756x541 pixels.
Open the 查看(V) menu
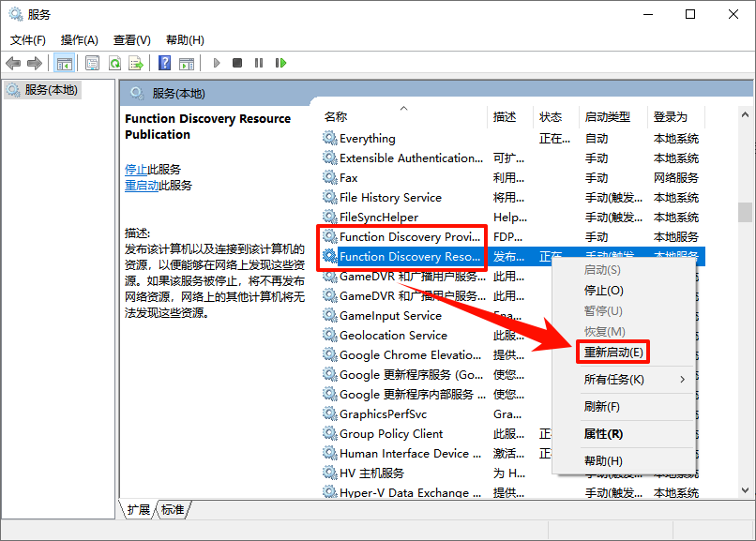[x=131, y=40]
